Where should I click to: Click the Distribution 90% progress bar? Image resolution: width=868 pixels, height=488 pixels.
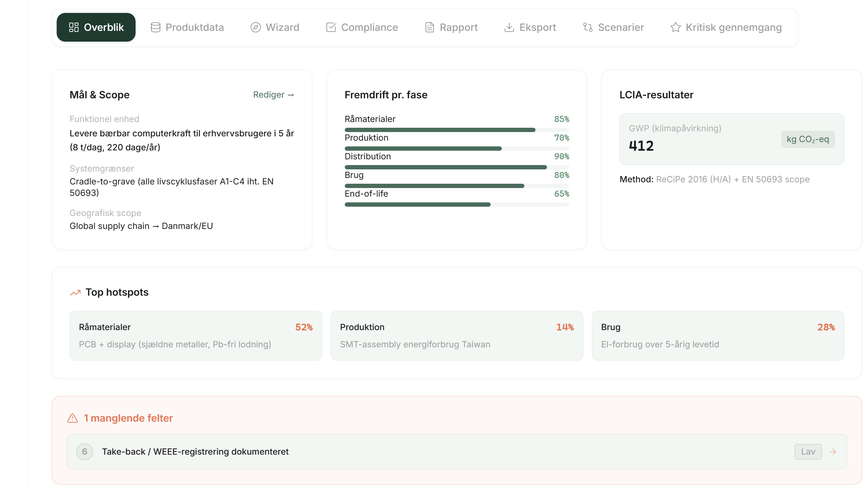457,167
